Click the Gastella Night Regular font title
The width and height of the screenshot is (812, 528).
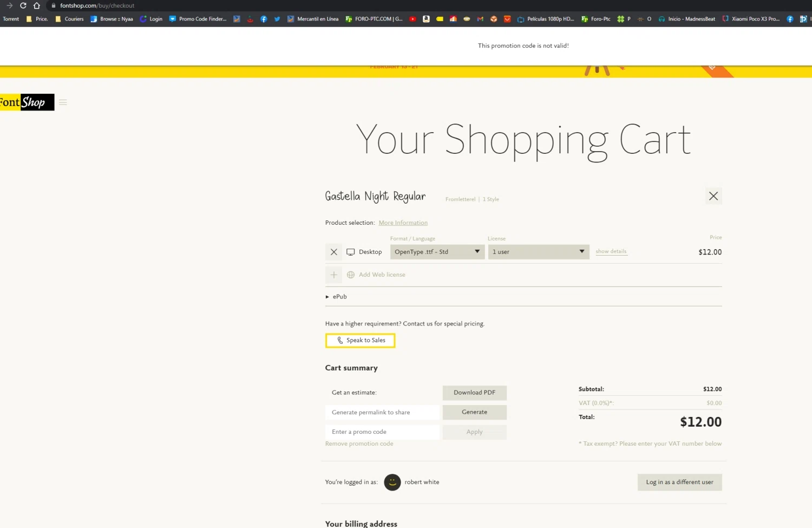[x=376, y=196]
